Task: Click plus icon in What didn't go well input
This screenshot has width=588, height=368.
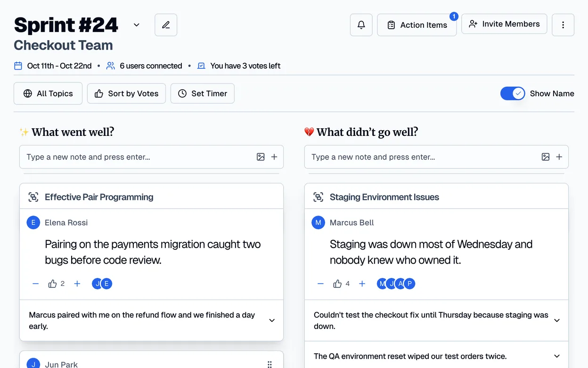Action: click(559, 157)
